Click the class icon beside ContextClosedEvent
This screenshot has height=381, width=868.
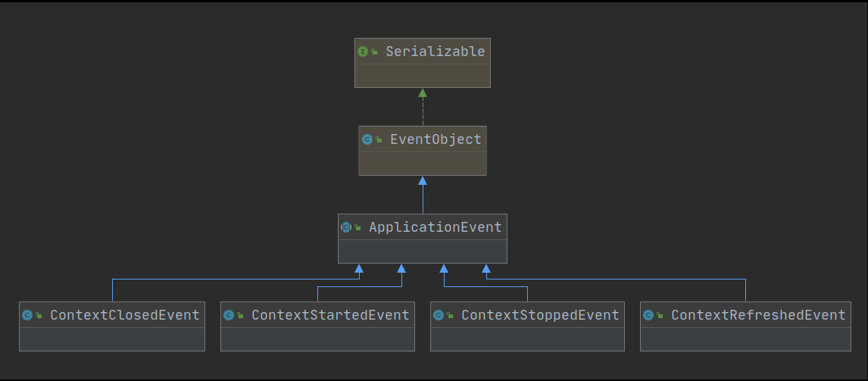(x=27, y=315)
